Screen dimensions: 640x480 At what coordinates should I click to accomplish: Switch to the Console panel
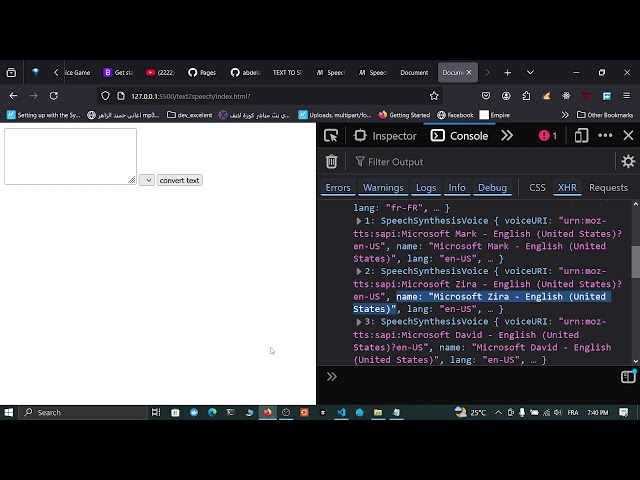tap(460, 136)
